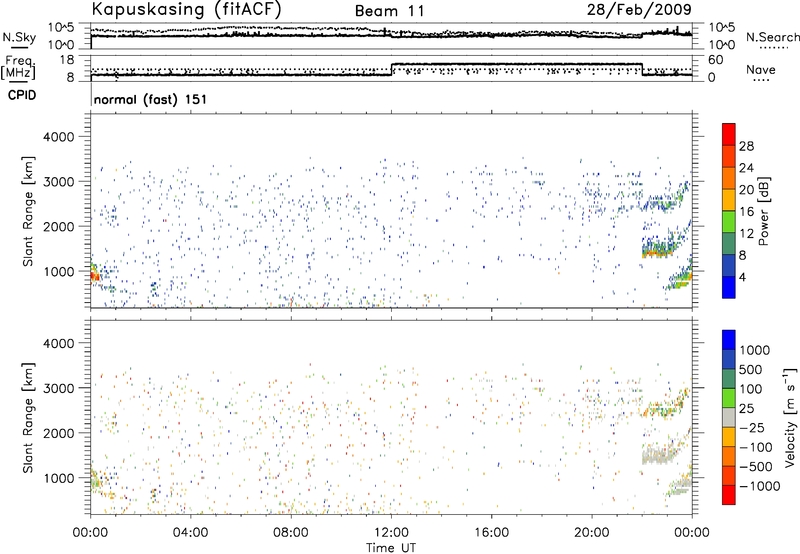This screenshot has width=800, height=554.
Task: Select the N.Sky legend label
Action: tap(19, 37)
